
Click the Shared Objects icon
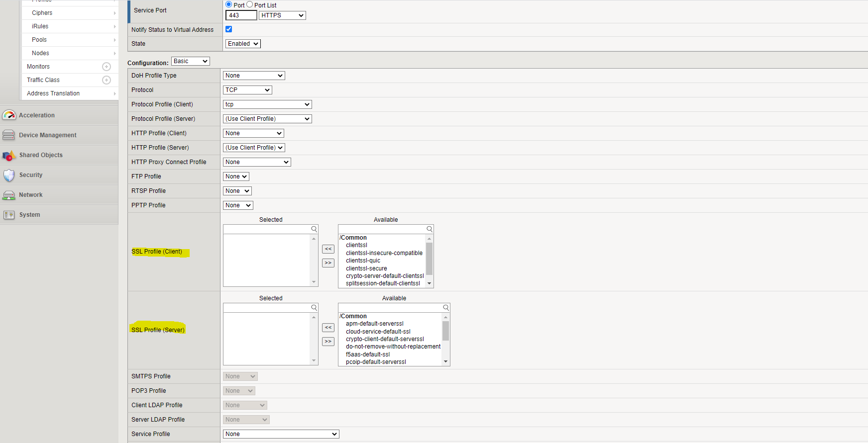pyautogui.click(x=9, y=156)
